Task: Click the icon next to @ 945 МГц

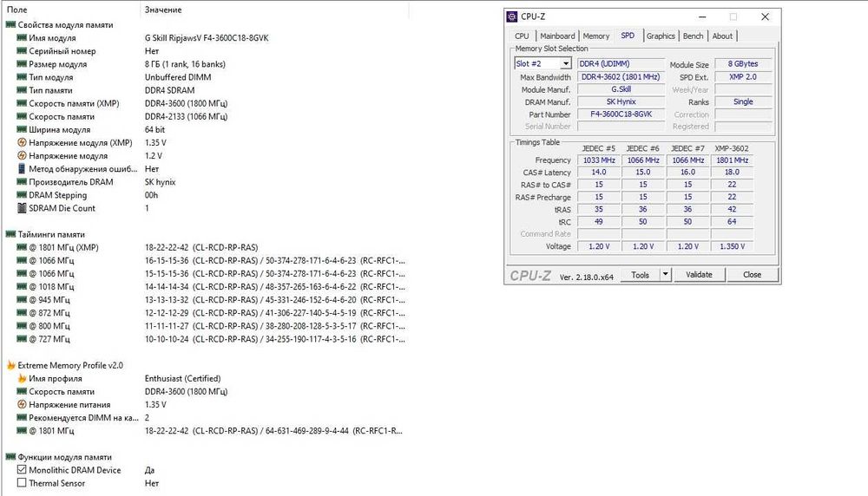Action: point(22,300)
